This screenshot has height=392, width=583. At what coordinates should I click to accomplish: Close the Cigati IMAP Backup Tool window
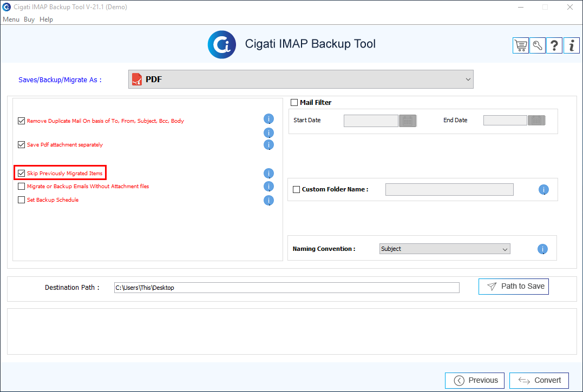(570, 7)
